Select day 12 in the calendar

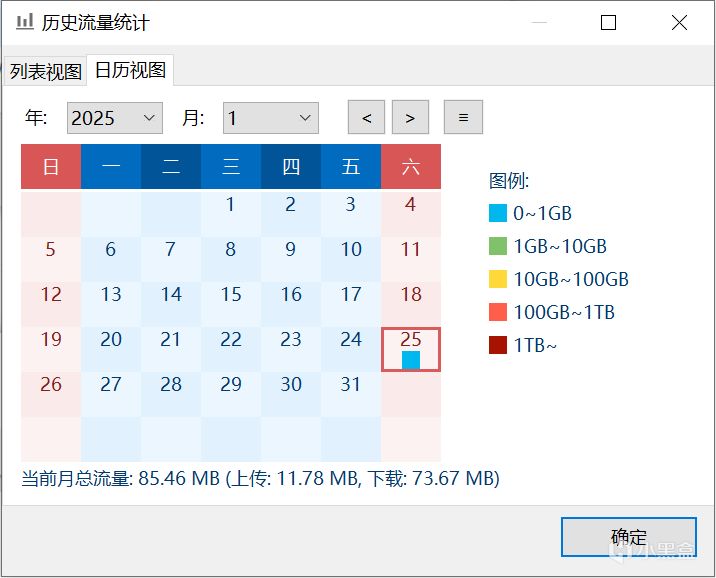(51, 304)
